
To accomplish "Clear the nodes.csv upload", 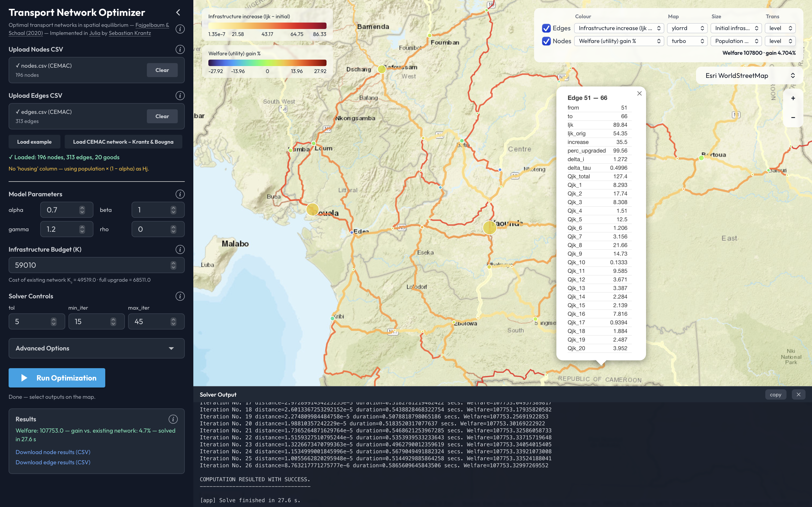I will pyautogui.click(x=162, y=70).
